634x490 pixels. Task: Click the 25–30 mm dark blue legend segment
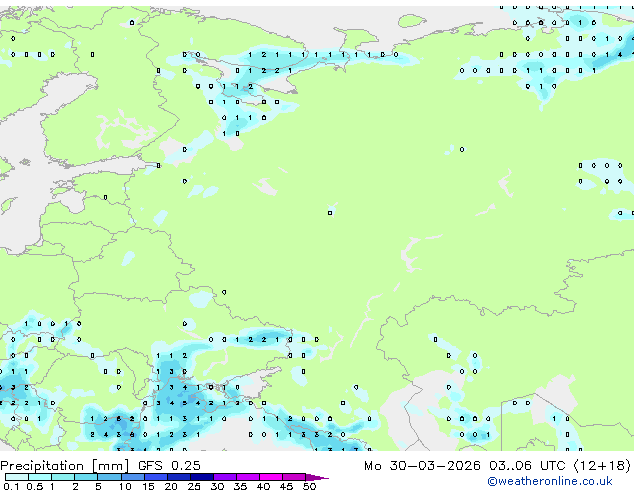tap(201, 477)
